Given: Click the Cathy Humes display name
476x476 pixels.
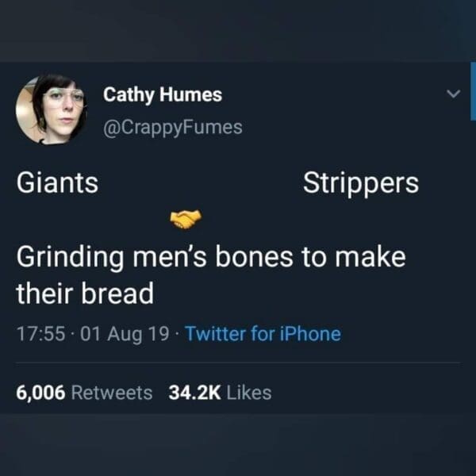Looking at the screenshot, I should 163,94.
